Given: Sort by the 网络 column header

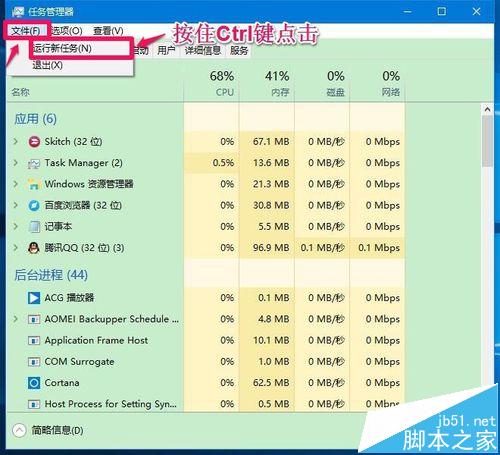Looking at the screenshot, I should click(x=377, y=83).
